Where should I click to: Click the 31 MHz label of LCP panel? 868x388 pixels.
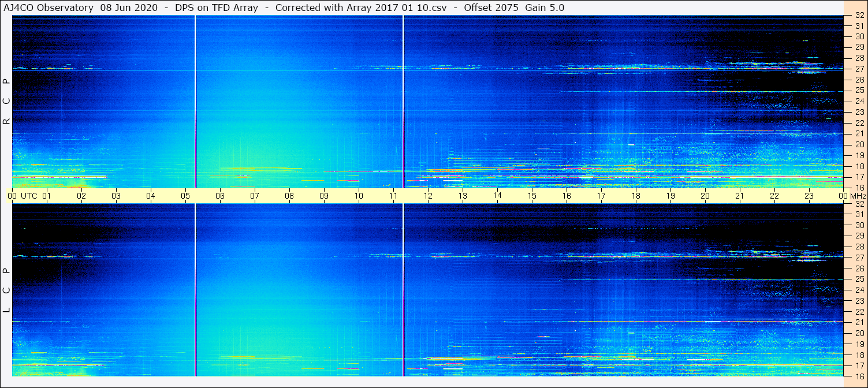pos(859,214)
